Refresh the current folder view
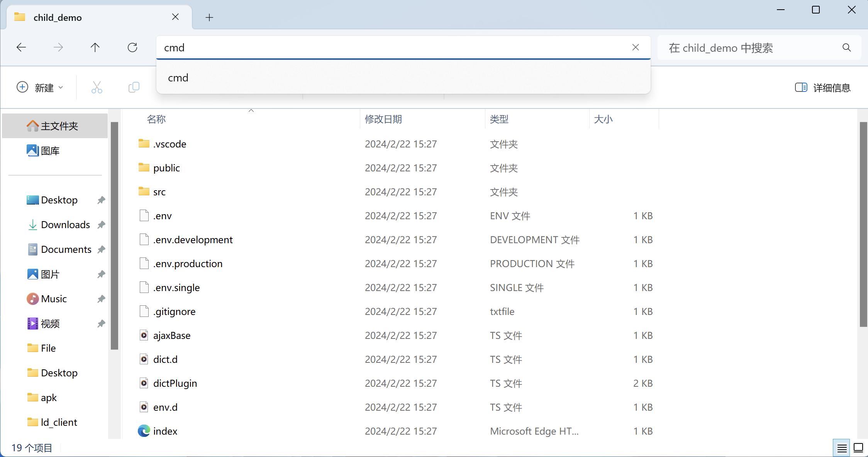This screenshot has height=457, width=868. point(132,47)
